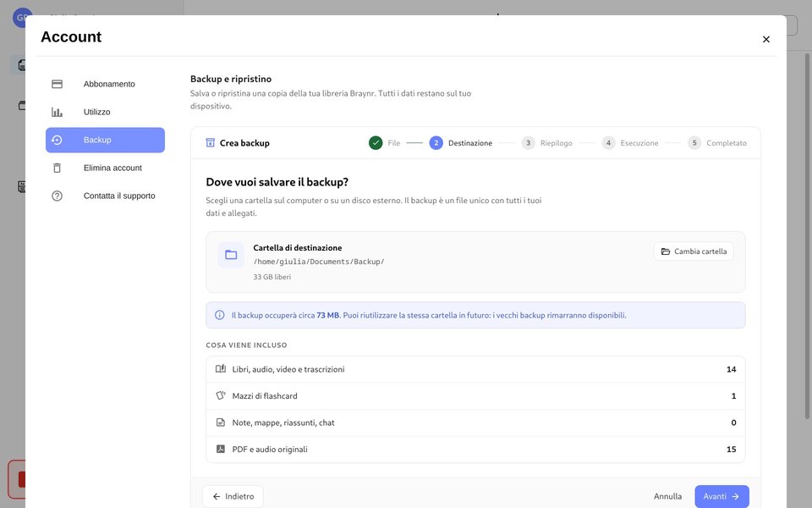Click the Elimina account trash icon
Screen dimensions: 812x508
(x=57, y=168)
